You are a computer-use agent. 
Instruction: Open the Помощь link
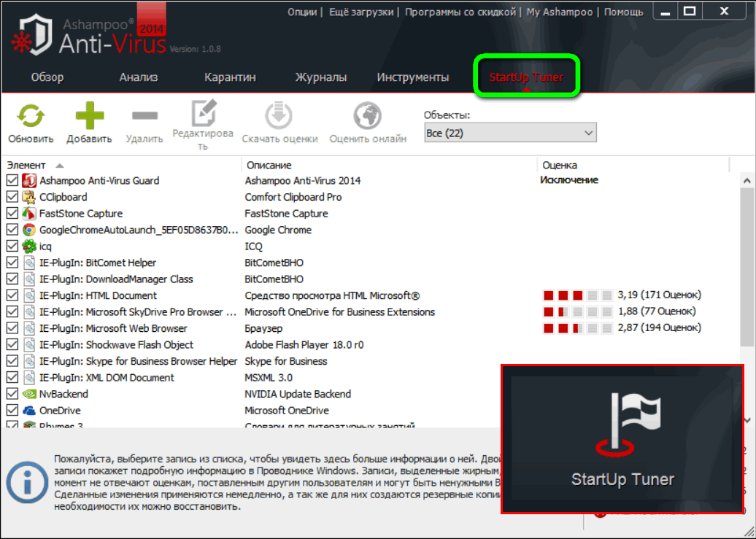coord(624,12)
